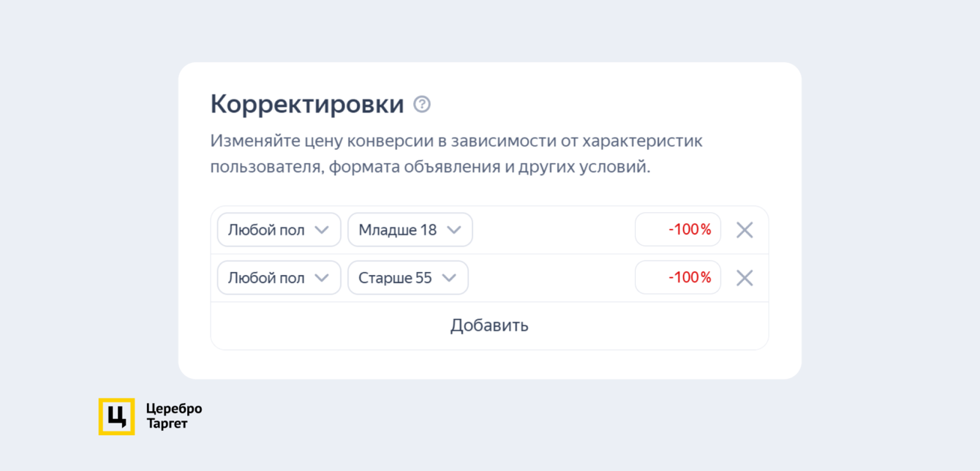Click the chevron in the second-row gender selector
This screenshot has width=980, height=471.
click(321, 278)
